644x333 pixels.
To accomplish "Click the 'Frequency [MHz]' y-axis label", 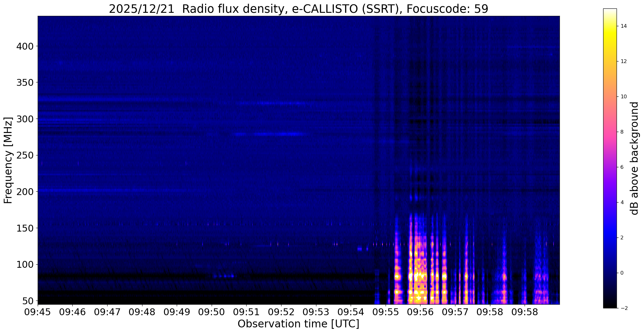I will [x=8, y=160].
